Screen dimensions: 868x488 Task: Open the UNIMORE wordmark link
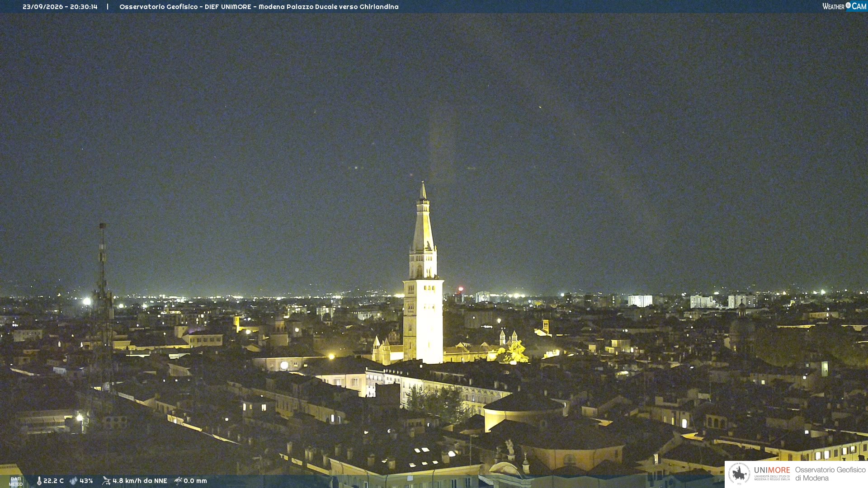(x=772, y=470)
